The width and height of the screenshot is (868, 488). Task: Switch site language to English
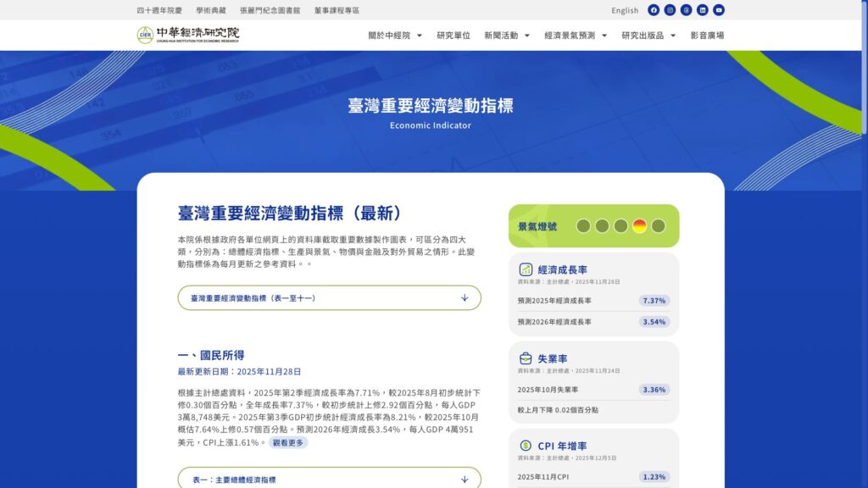(625, 10)
